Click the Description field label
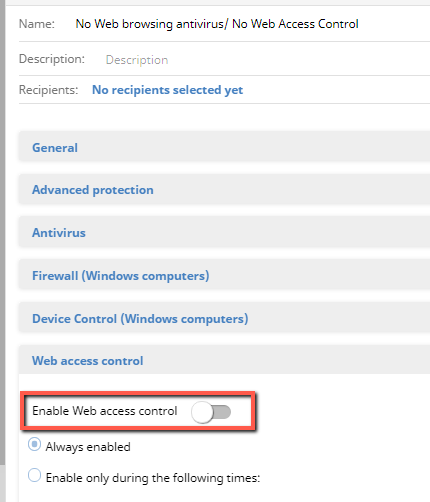Screen dimensions: 430x502 click(x=52, y=59)
